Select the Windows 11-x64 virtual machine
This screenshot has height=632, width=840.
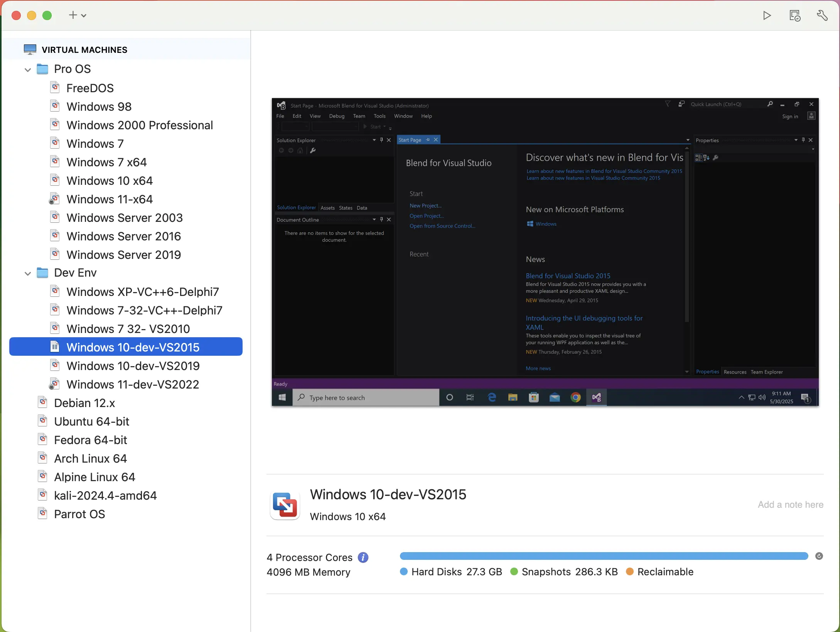[x=126, y=199]
